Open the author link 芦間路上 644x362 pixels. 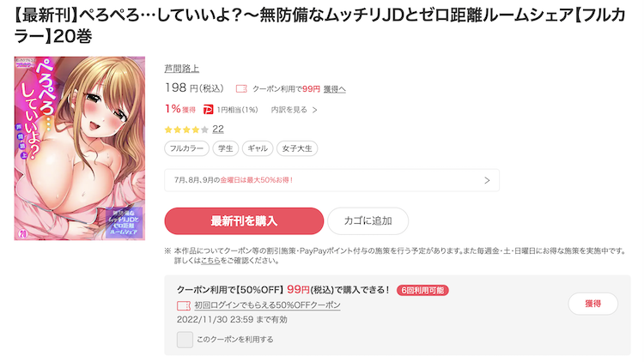coord(181,69)
